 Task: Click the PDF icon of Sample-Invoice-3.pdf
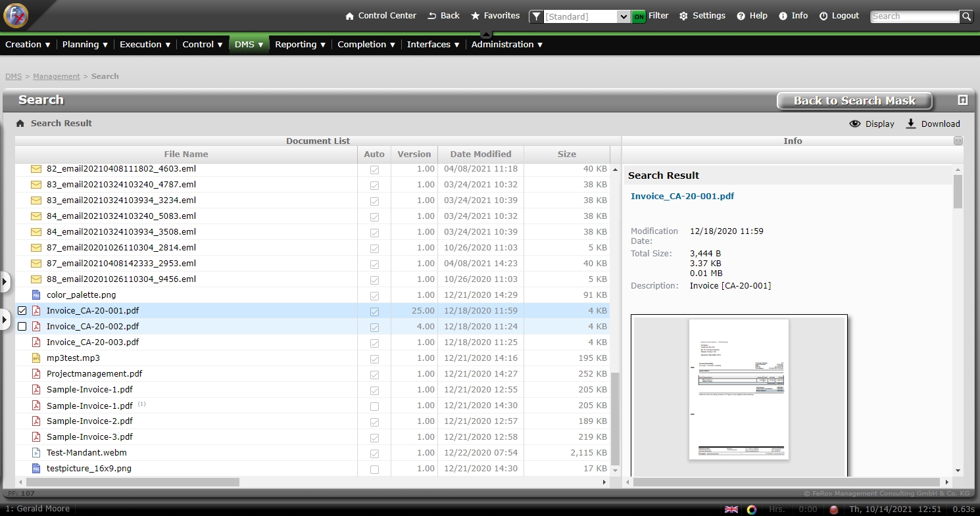click(36, 437)
